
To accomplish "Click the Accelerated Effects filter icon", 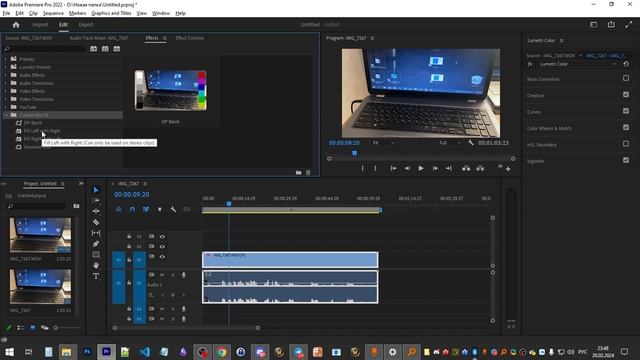I will click(93, 49).
